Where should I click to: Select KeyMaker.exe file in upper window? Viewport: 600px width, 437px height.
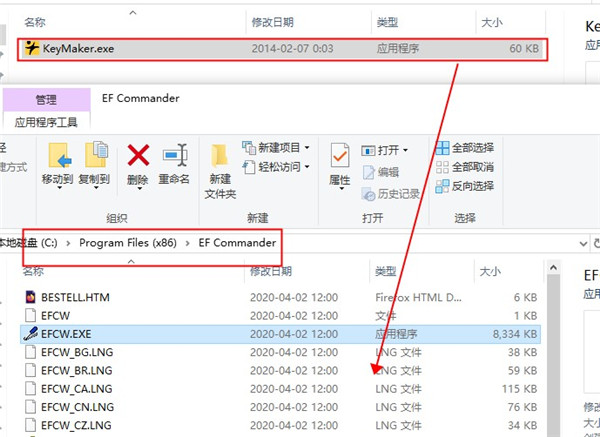pos(282,49)
